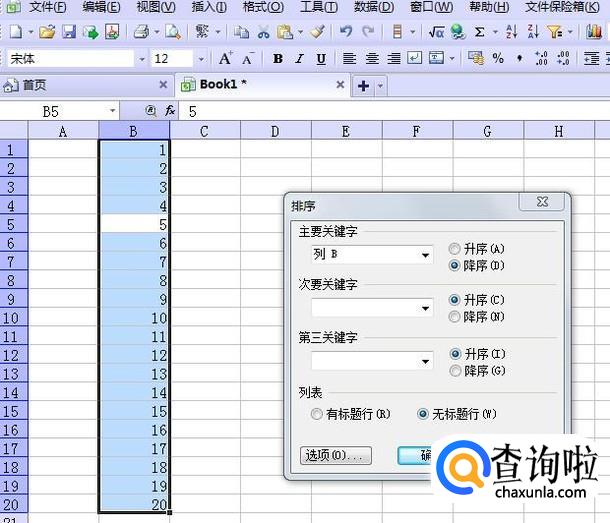This screenshot has width=610, height=523.
Task: Click the New document icon
Action: click(x=15, y=32)
